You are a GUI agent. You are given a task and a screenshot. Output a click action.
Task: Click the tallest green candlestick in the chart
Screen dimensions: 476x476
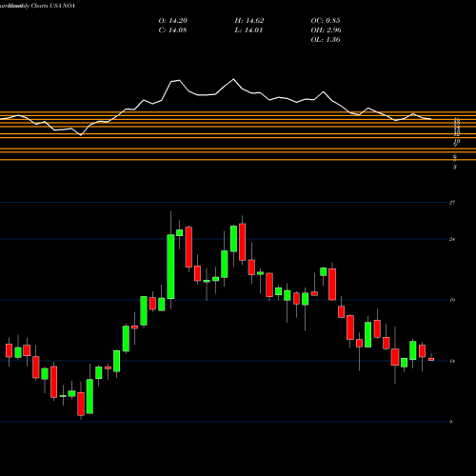pyautogui.click(x=170, y=267)
